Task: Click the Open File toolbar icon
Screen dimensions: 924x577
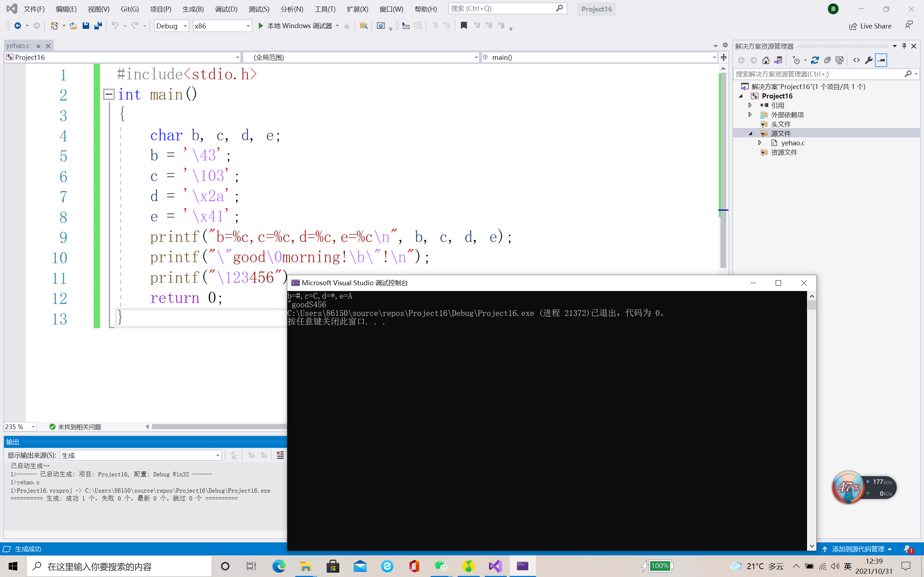Action: point(73,26)
